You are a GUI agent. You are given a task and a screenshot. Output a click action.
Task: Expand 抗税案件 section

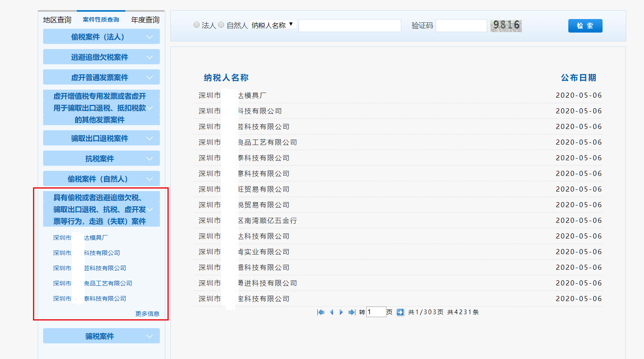[101, 159]
